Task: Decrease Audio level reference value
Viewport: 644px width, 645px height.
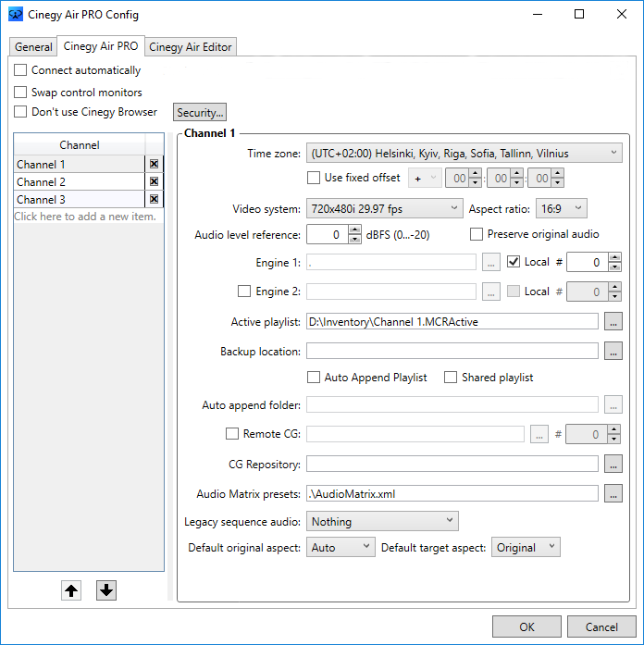Action: tap(354, 240)
